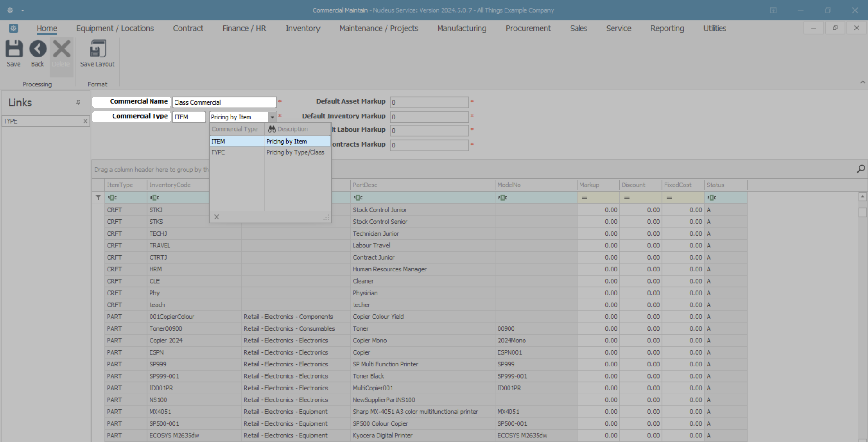Switch to the Procurement tab
Viewport: 868px width, 442px height.
coord(528,29)
